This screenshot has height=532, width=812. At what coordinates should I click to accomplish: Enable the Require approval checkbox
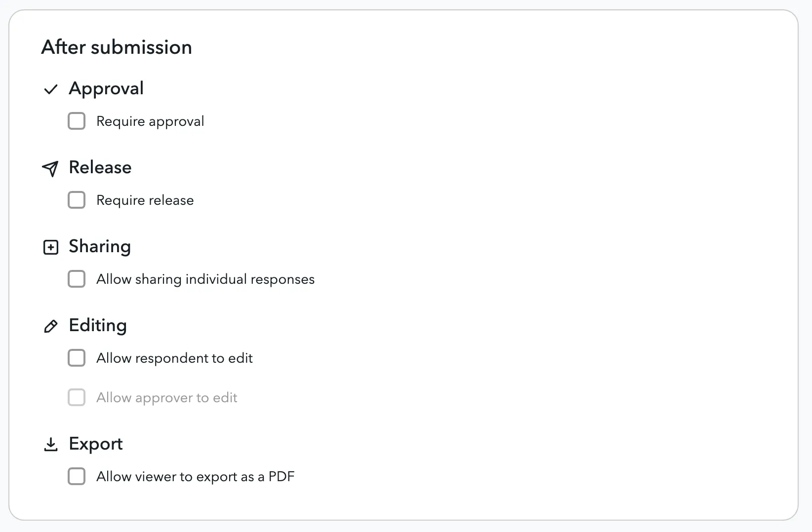[77, 121]
